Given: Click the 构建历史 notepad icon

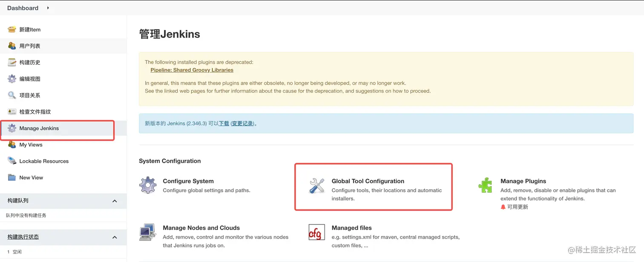Looking at the screenshot, I should pos(12,62).
